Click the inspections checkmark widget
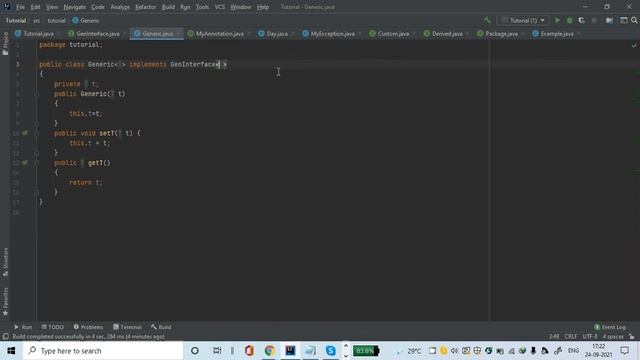 click(634, 45)
